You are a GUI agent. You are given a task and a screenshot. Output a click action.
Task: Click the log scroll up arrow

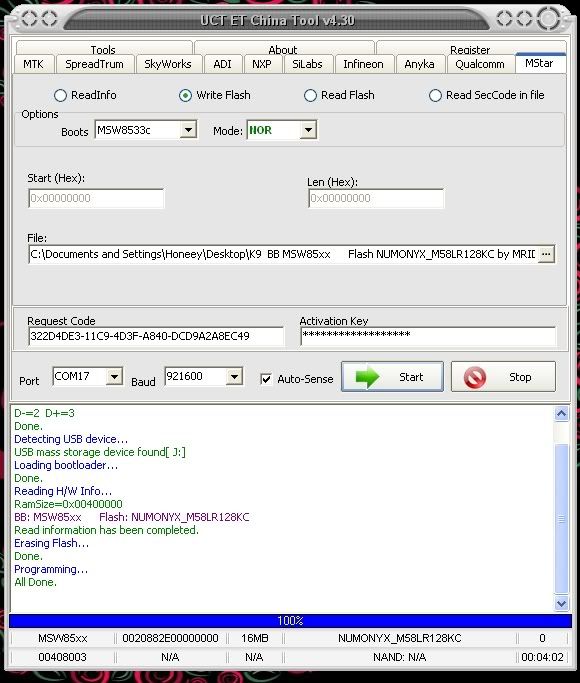coord(561,413)
